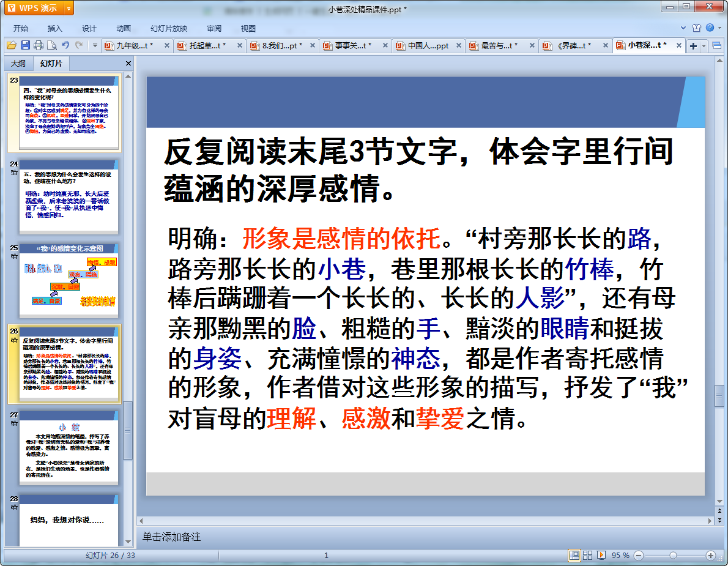728x566 pixels.
Task: Open the 插入 menu tab
Action: [55, 28]
